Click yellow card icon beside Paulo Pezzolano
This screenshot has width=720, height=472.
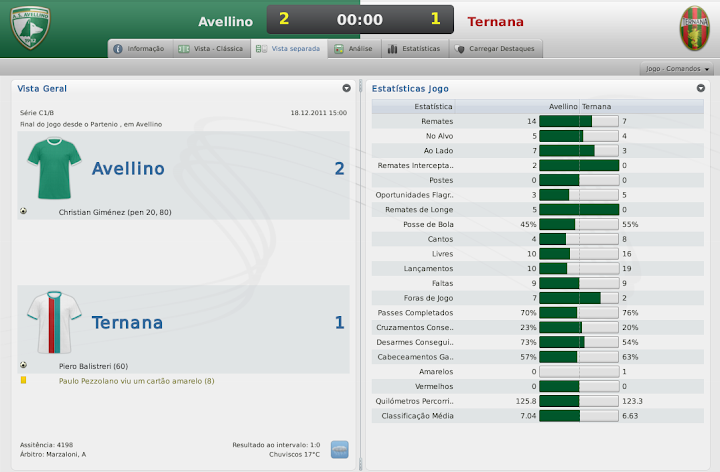click(23, 380)
